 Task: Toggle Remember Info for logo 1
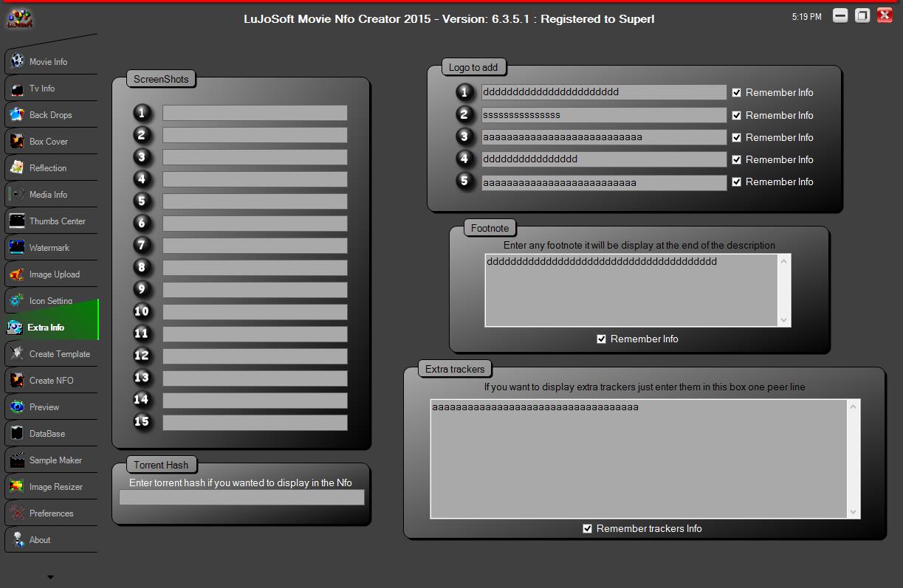click(737, 92)
